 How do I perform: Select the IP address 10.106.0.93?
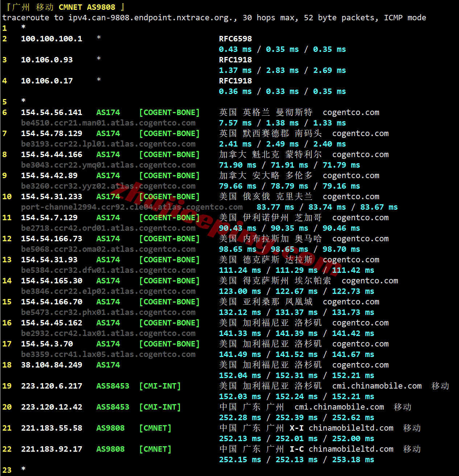pyautogui.click(x=47, y=60)
